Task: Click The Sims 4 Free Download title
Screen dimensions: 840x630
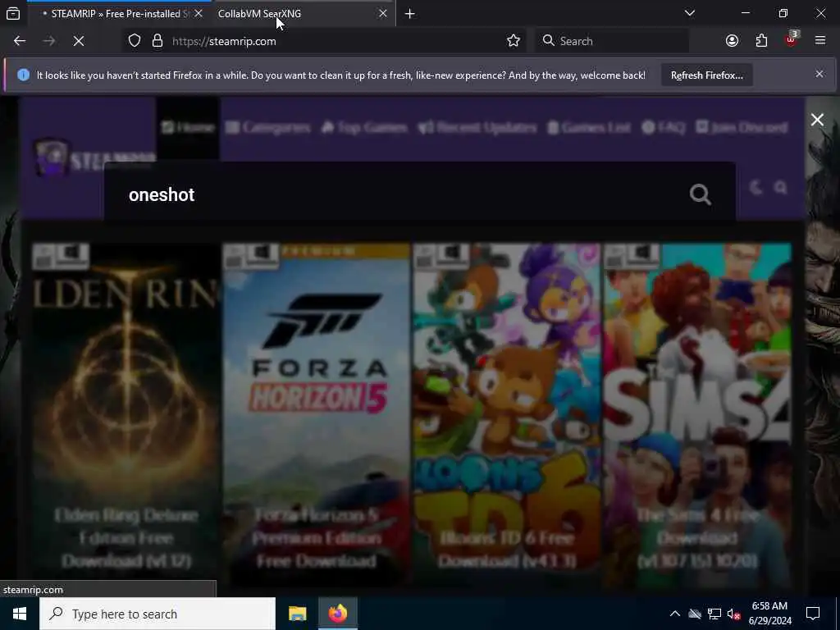Action: tap(697, 538)
